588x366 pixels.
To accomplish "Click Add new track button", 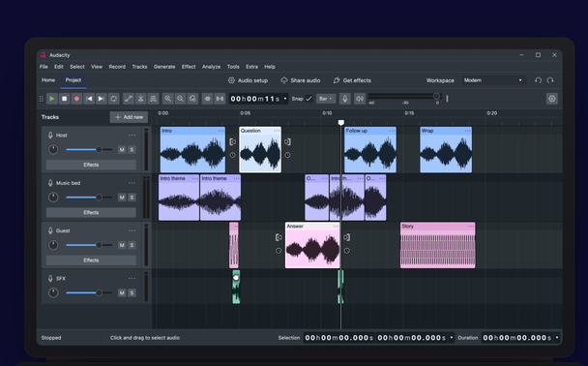I will pos(129,117).
